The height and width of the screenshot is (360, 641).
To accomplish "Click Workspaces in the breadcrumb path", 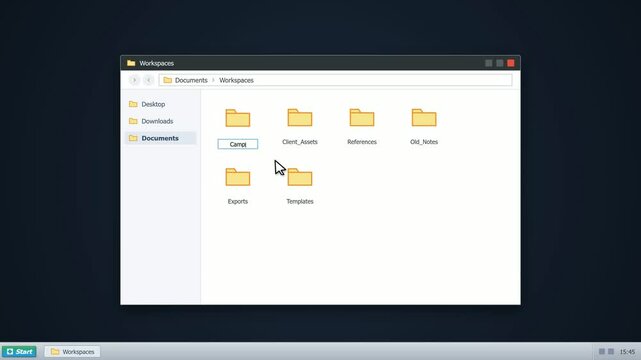I will 236,80.
